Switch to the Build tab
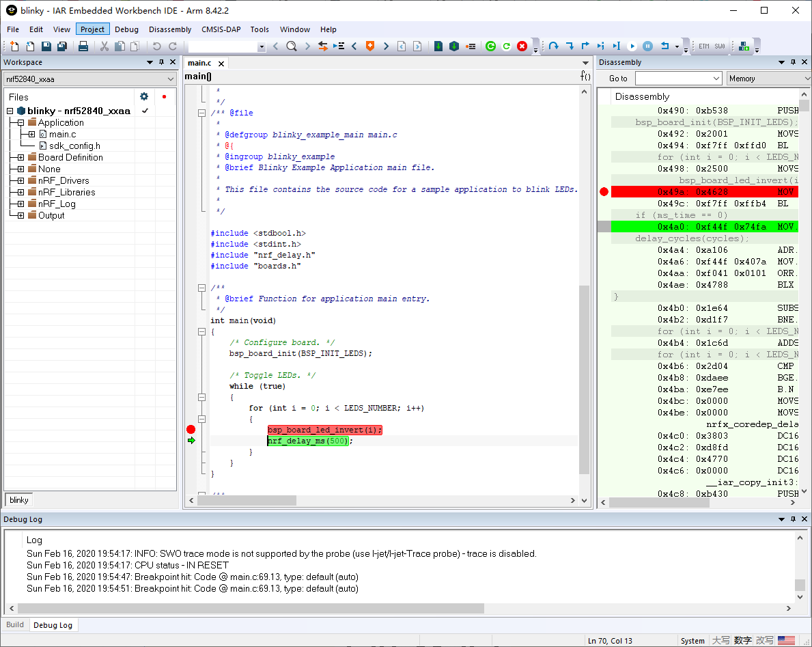The width and height of the screenshot is (812, 647). 15,624
